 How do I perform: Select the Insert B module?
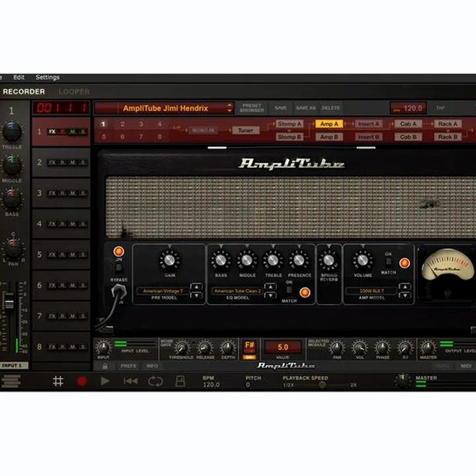(x=368, y=138)
